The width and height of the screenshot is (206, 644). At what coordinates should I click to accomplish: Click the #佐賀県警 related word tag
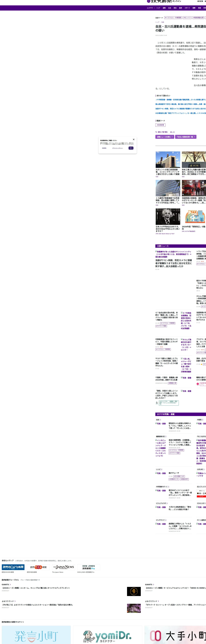(x=160, y=125)
